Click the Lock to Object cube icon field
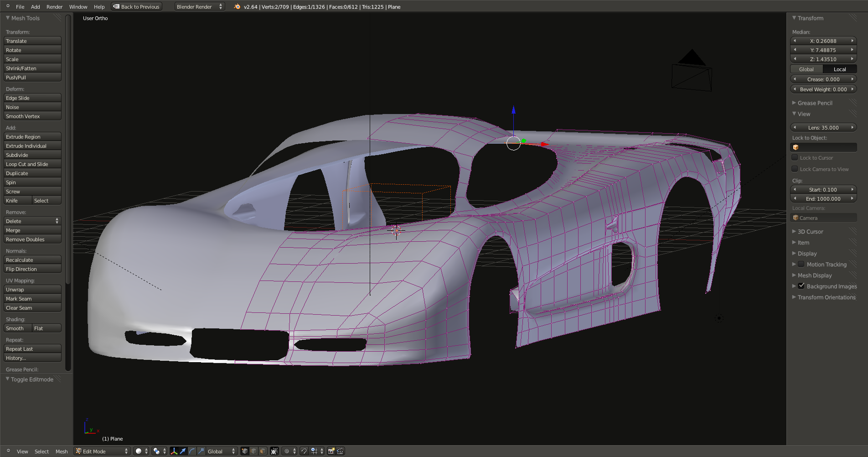The image size is (868, 457). tap(823, 147)
